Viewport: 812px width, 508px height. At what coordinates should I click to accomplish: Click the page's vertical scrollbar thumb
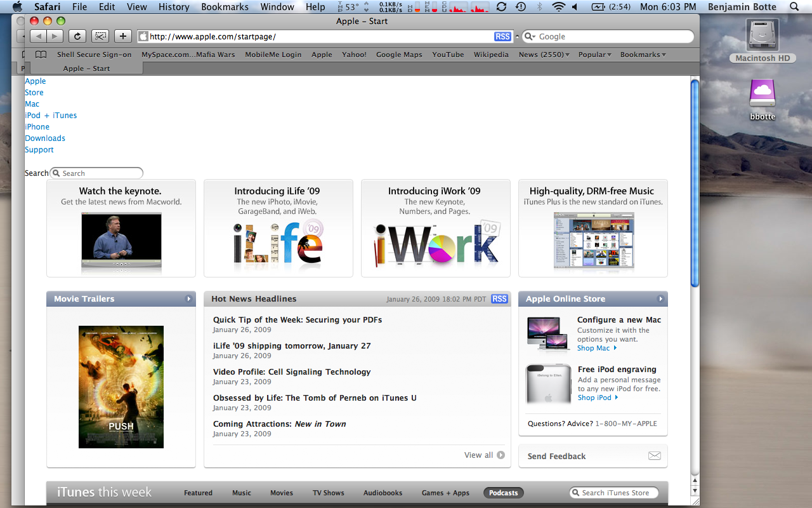(695, 182)
